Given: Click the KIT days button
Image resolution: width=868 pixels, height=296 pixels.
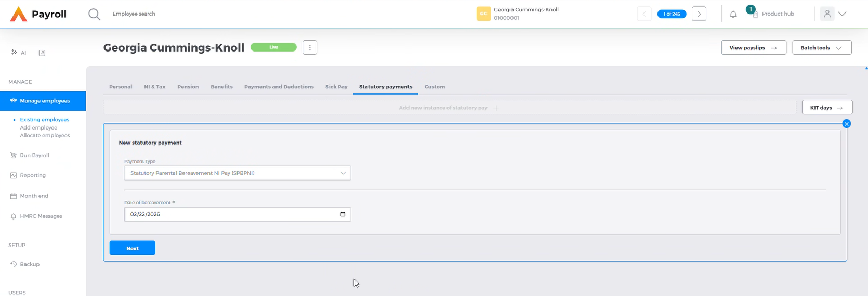Looking at the screenshot, I should click(827, 108).
